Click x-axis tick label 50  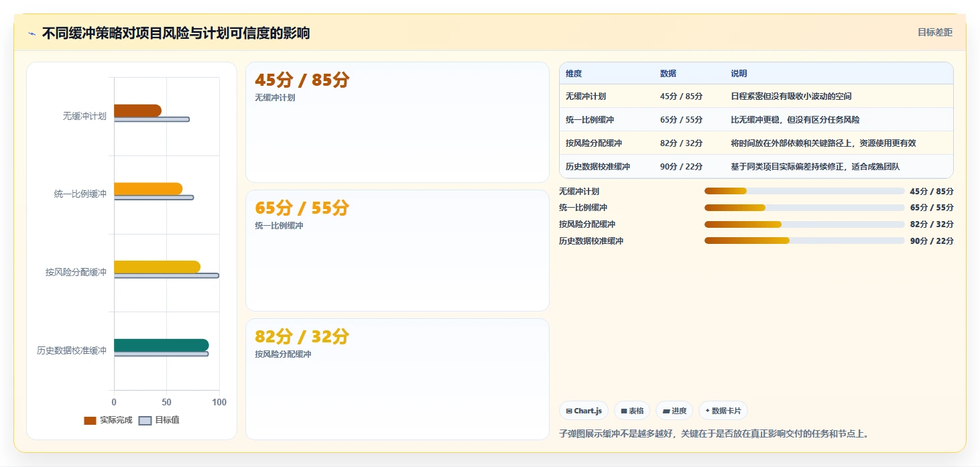click(x=166, y=402)
